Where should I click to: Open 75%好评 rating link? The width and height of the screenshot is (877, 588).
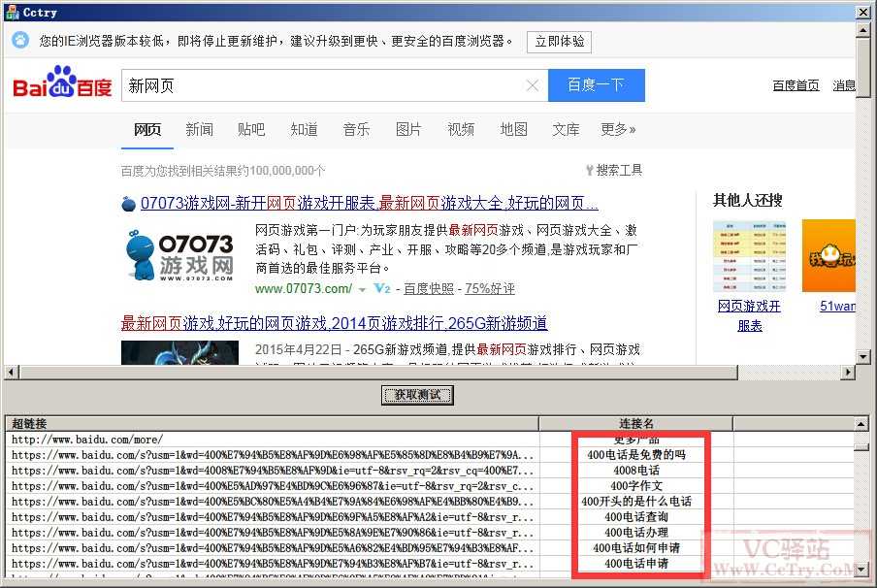[x=489, y=289]
